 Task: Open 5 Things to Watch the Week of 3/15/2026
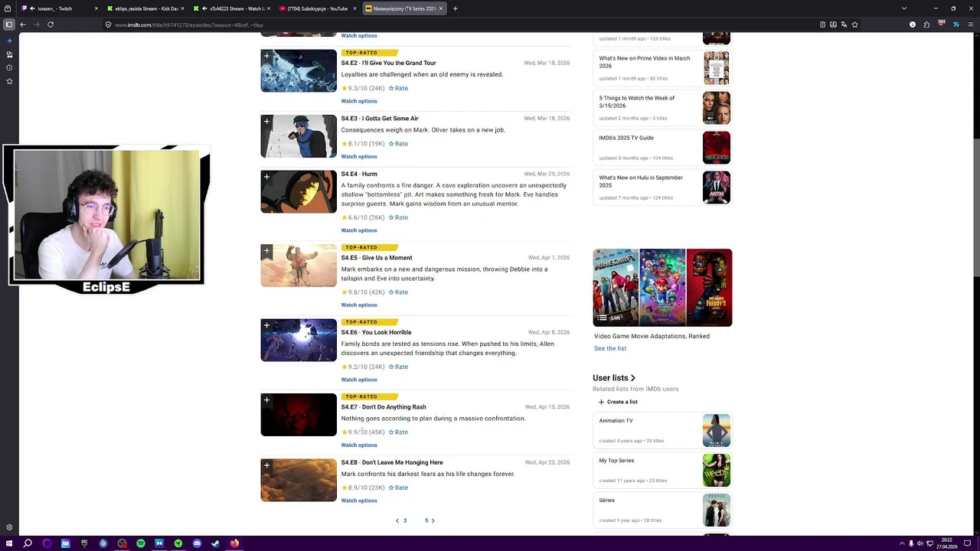coord(663,108)
